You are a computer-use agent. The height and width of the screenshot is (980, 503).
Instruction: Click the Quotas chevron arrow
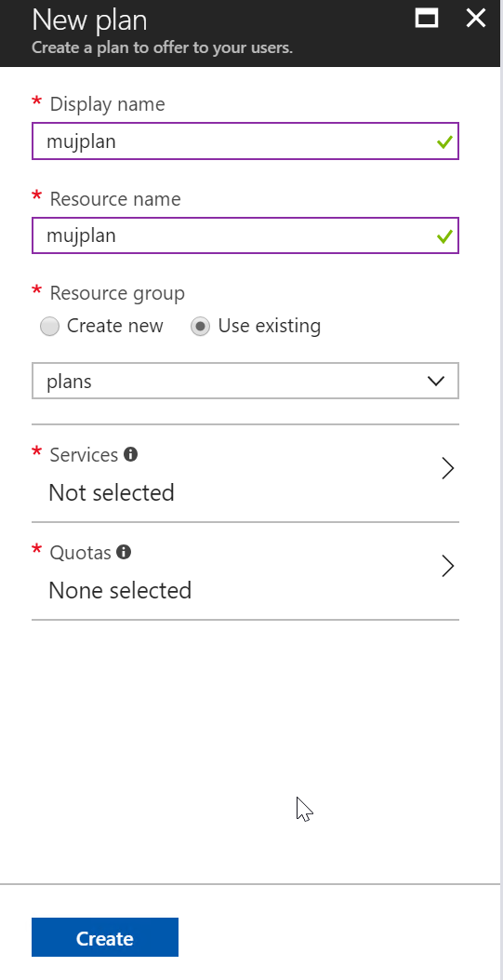coord(447,566)
